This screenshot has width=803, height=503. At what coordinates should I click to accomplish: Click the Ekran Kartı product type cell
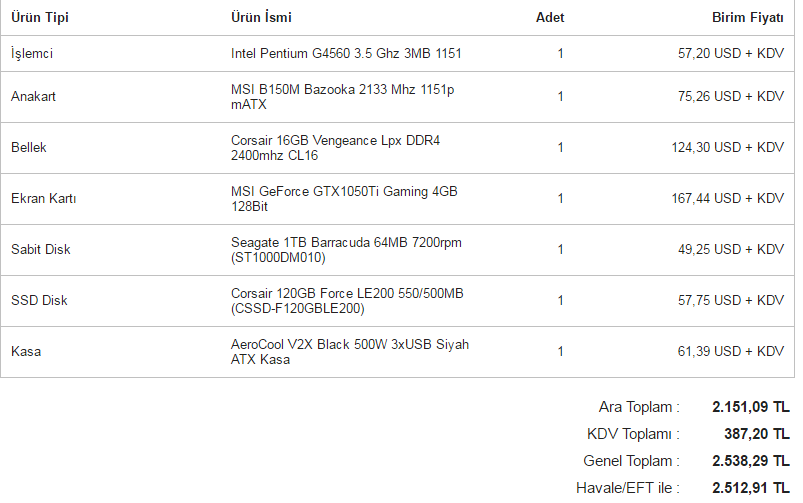(44, 199)
